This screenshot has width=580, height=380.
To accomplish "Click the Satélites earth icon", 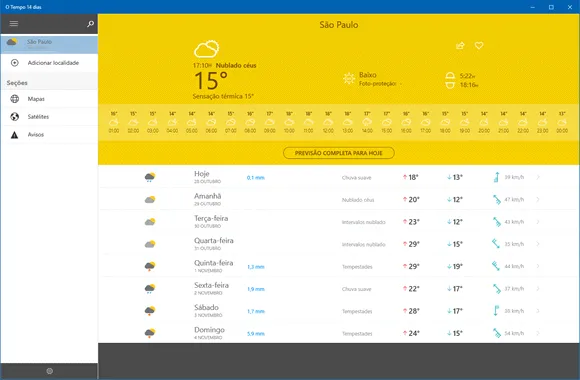I will click(14, 117).
